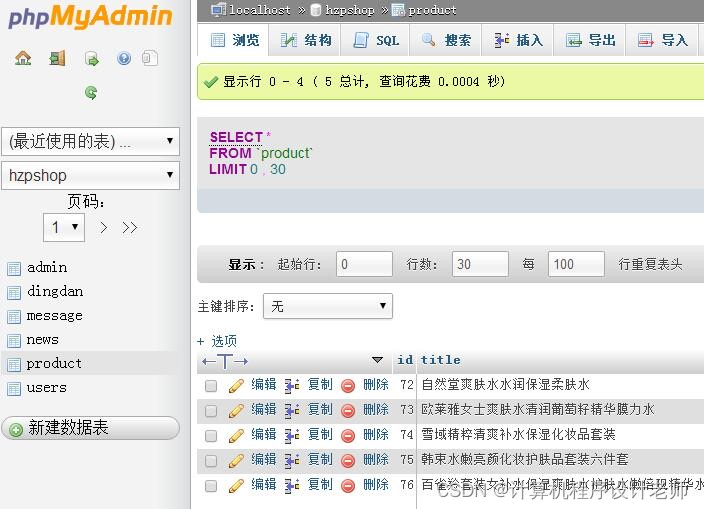704x509 pixels.
Task: Check the checkbox for row id 73
Action: [x=211, y=411]
